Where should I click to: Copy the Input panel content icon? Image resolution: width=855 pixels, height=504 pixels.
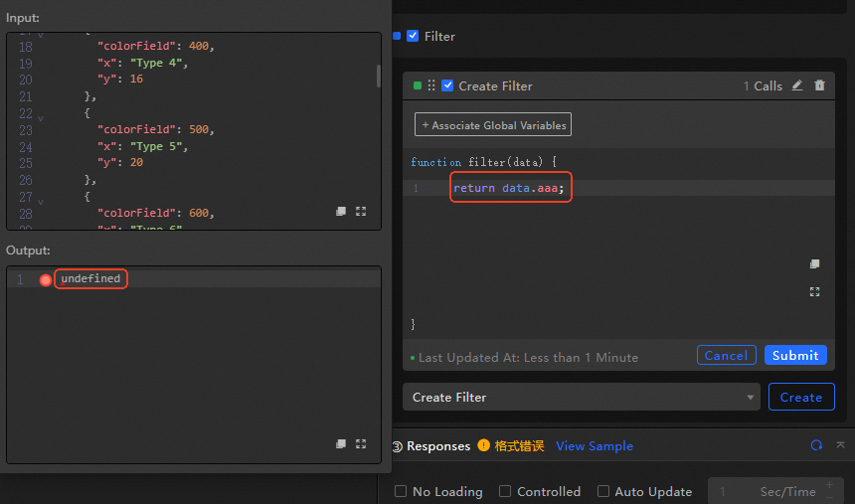(x=341, y=211)
